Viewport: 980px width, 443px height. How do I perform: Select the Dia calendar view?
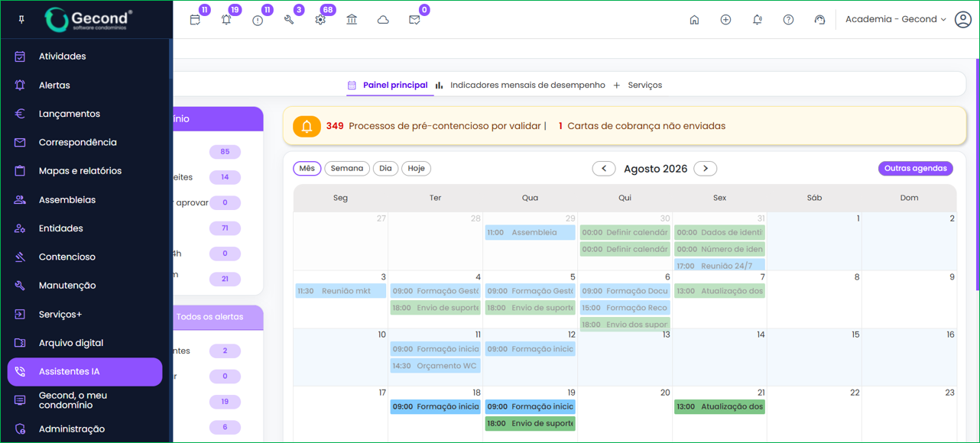(385, 169)
